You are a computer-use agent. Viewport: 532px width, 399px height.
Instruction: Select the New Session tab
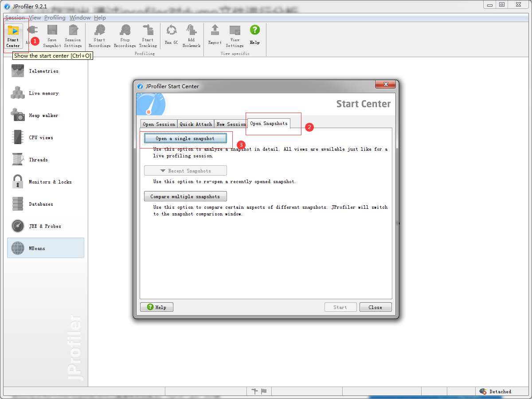pyautogui.click(x=231, y=124)
